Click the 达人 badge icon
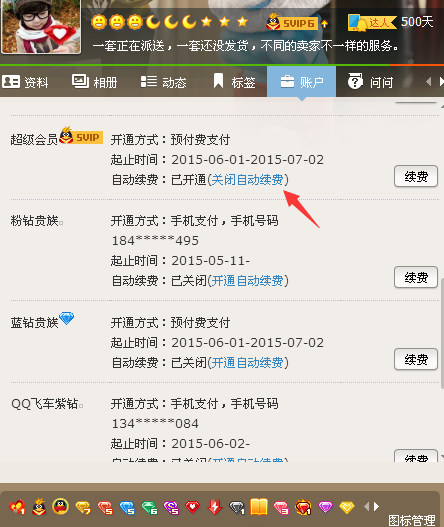The width and height of the screenshot is (444, 527). (x=372, y=23)
